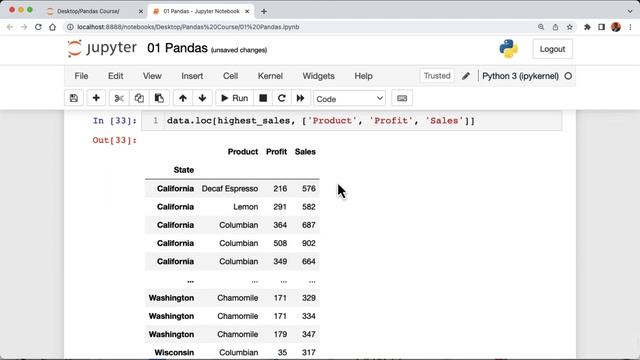
Task: Open the Kernel menu
Action: (270, 76)
